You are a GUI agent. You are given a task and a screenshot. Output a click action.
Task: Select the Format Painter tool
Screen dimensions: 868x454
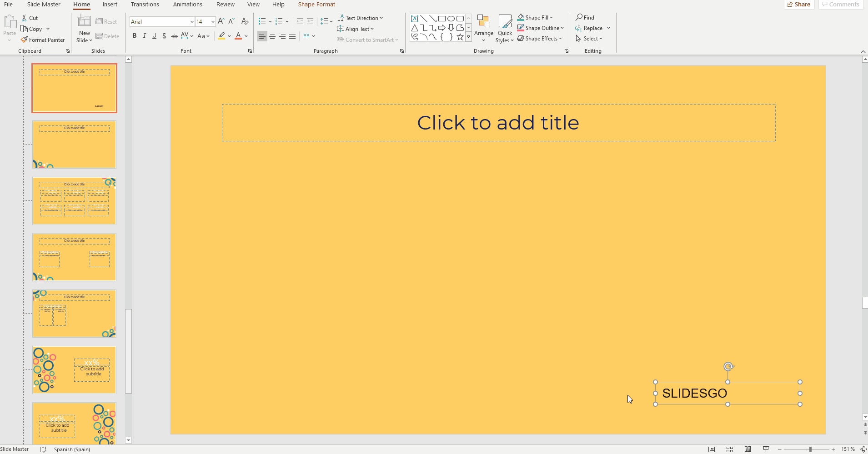tap(43, 40)
